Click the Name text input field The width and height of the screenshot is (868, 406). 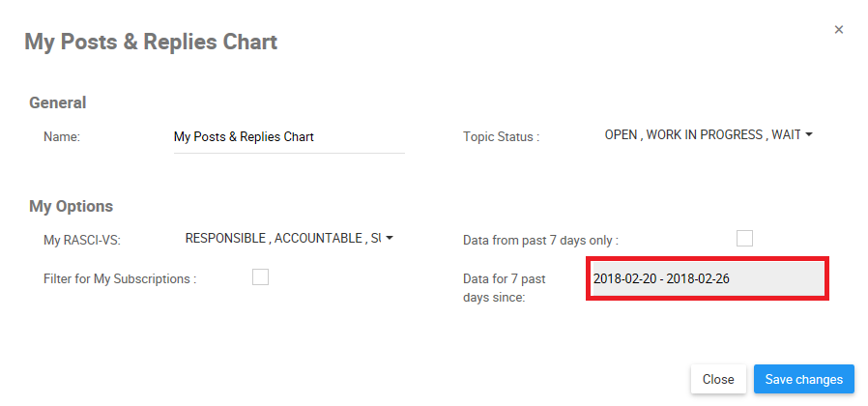point(287,137)
